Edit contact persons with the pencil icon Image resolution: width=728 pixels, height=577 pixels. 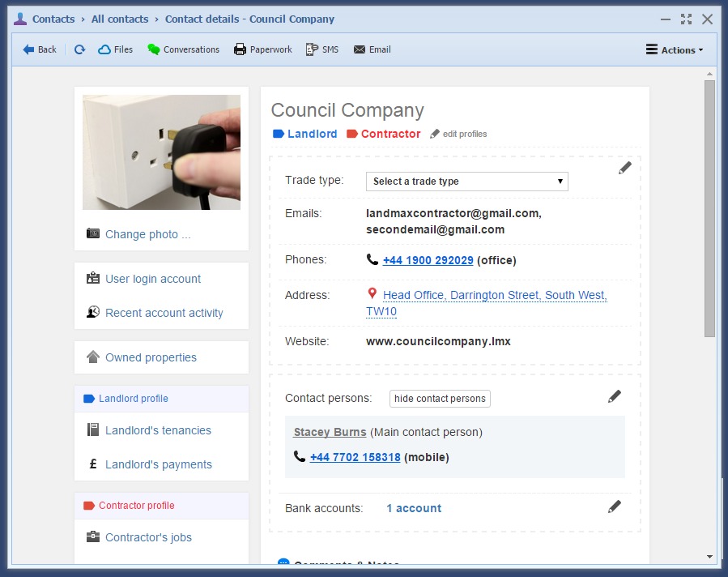coord(615,396)
